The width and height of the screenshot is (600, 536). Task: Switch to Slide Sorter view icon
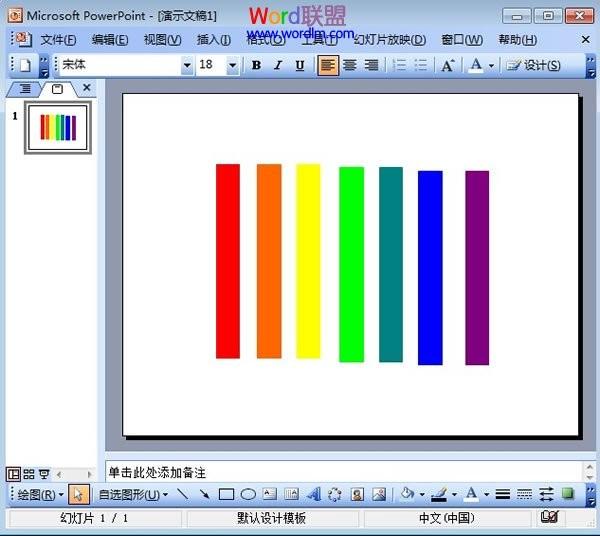coord(29,474)
